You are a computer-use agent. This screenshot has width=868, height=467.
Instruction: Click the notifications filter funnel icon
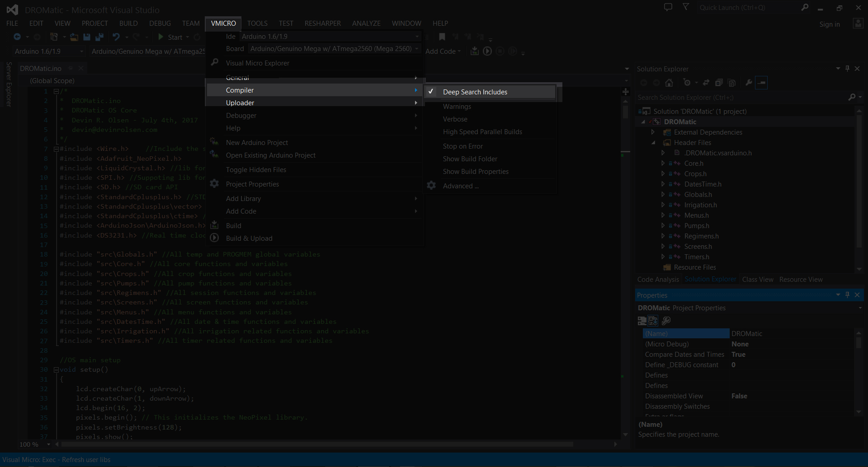coord(686,7)
